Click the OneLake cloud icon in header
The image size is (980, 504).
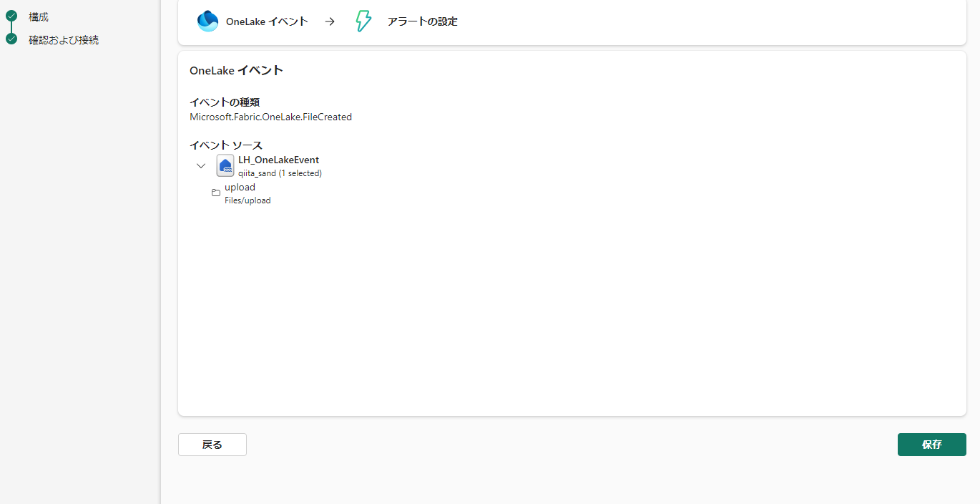pos(207,21)
